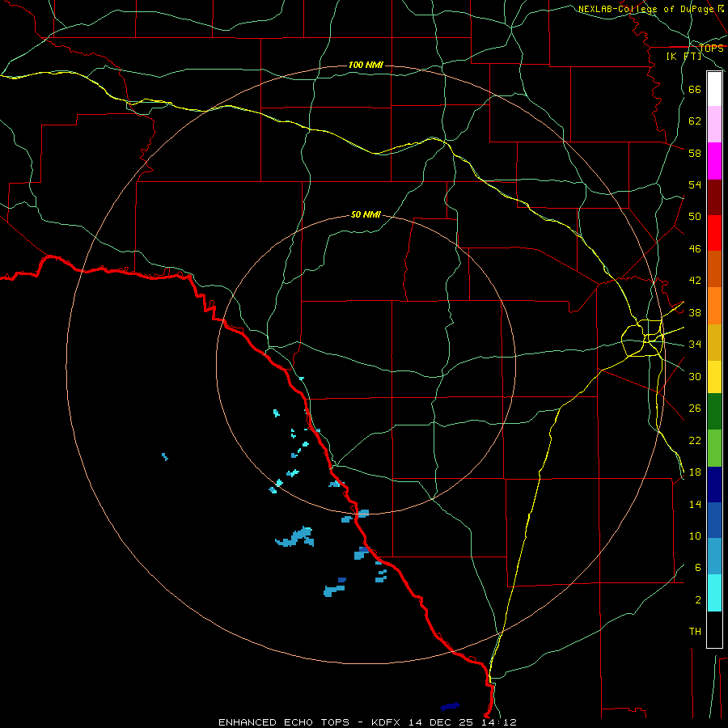
Task: Click the 2 value on the scale
Action: (x=698, y=600)
